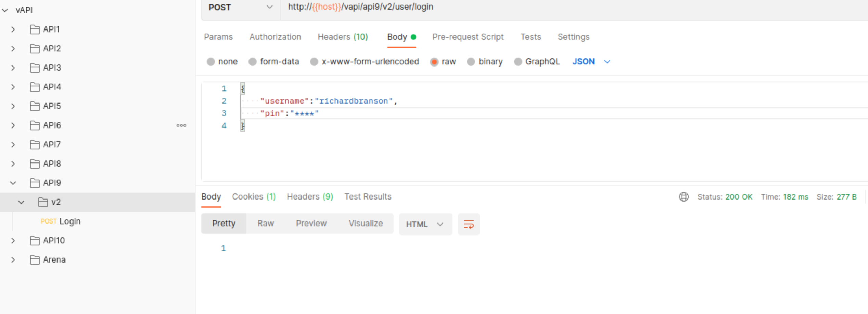The image size is (868, 314).
Task: Open the JSON body format dropdown
Action: click(x=591, y=62)
